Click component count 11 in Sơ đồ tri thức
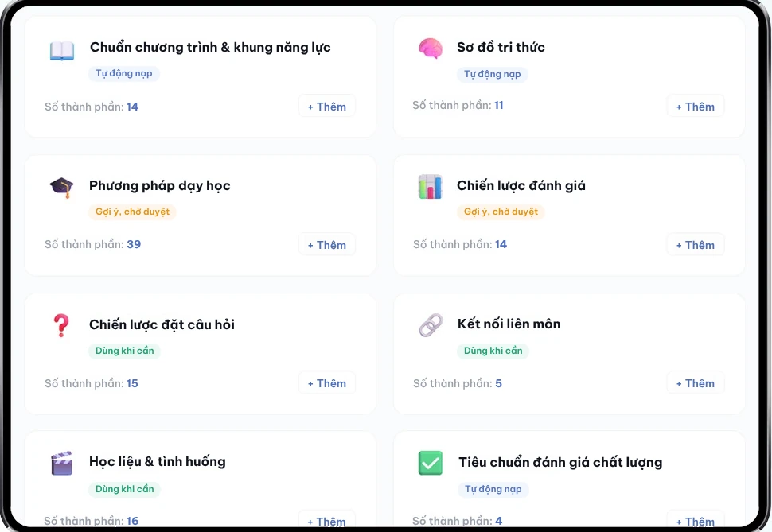 499,105
